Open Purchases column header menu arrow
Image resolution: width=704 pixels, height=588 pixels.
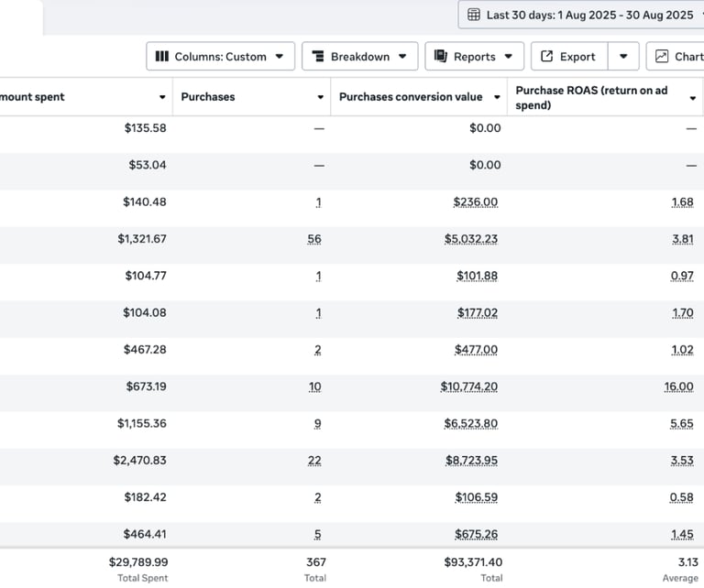tap(321, 97)
